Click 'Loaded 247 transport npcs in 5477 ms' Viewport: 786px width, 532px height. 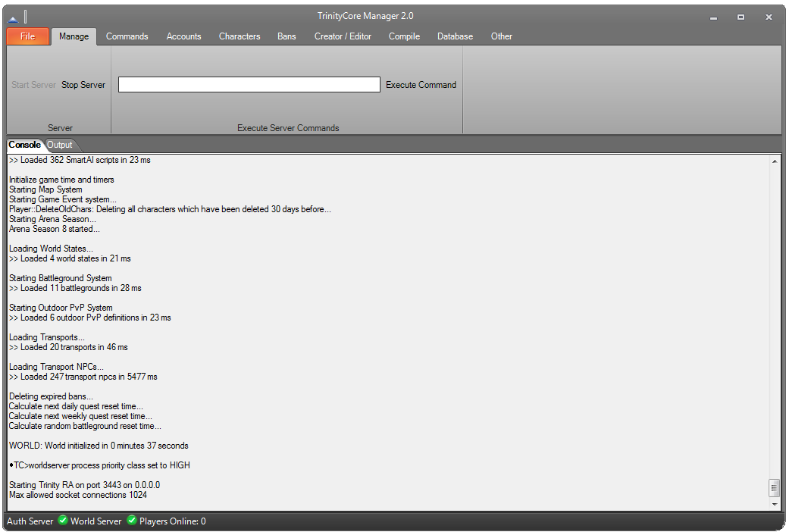coord(83,377)
